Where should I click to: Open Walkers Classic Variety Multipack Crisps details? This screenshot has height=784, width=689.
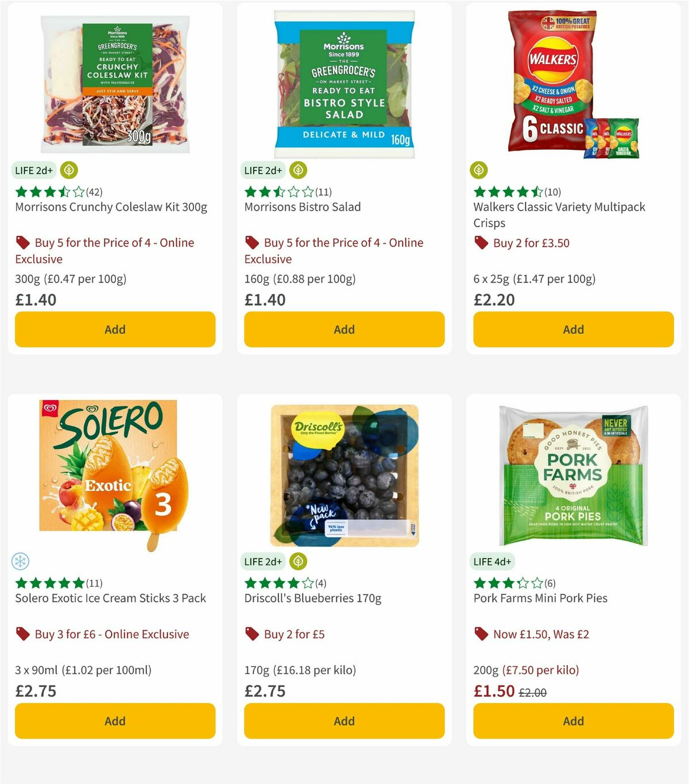559,215
